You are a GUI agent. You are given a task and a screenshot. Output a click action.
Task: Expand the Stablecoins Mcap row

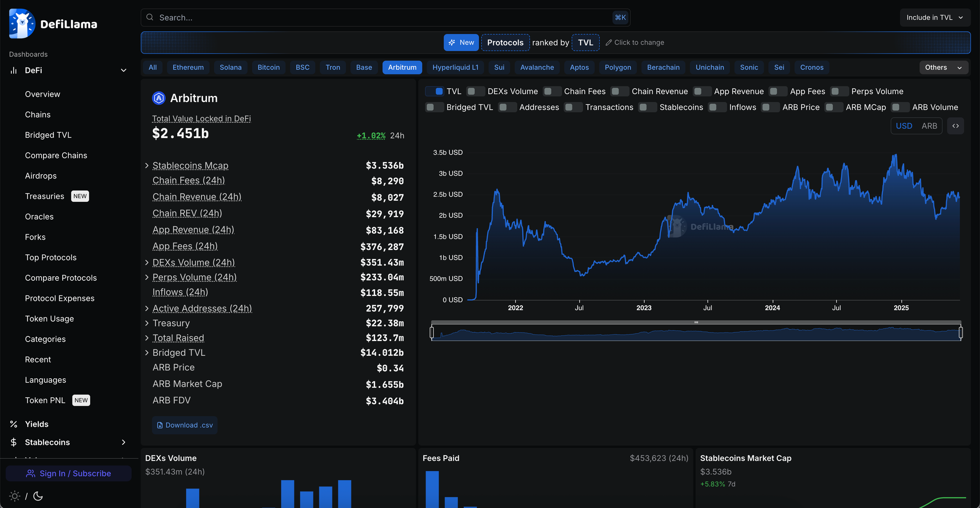pos(146,166)
